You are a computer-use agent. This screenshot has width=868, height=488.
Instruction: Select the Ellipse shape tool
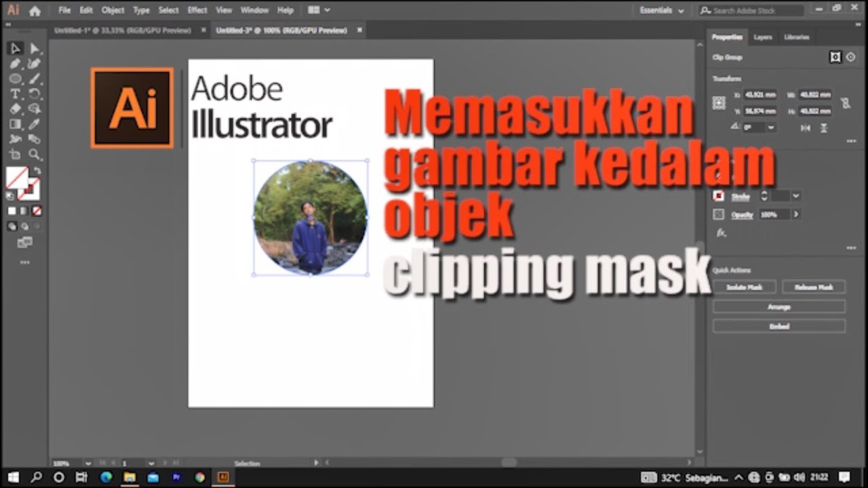pos(15,79)
